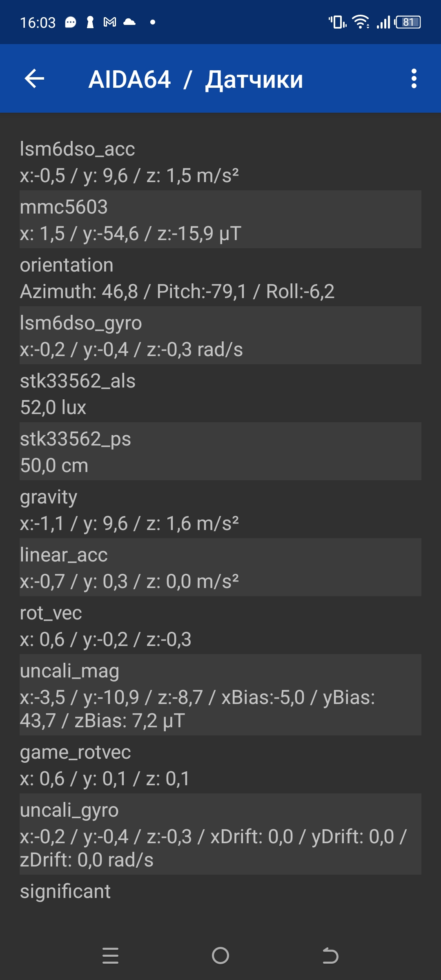The width and height of the screenshot is (441, 980).
Task: Tap the Gmail notification icon
Action: (110, 22)
